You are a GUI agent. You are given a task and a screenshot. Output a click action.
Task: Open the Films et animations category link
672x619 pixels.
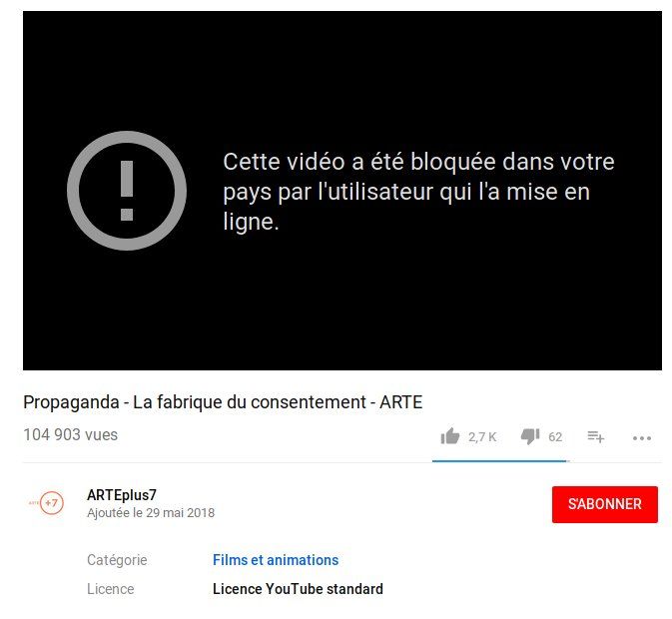(x=276, y=560)
